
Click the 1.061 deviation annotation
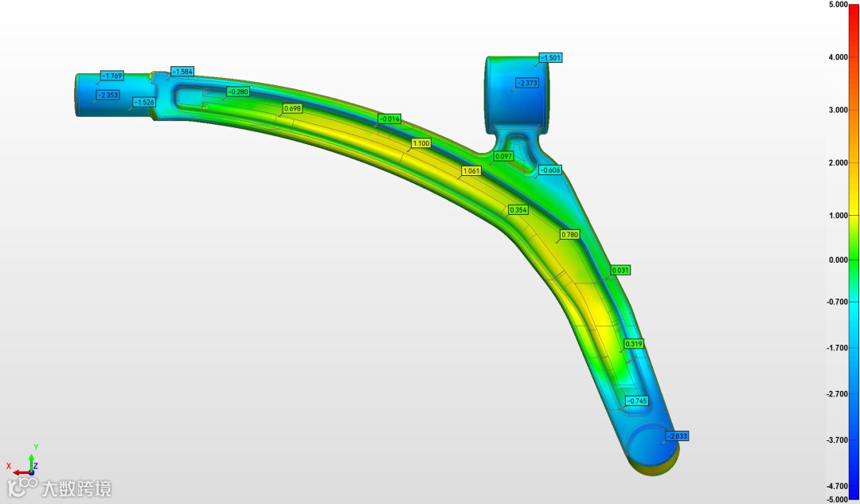click(x=471, y=170)
